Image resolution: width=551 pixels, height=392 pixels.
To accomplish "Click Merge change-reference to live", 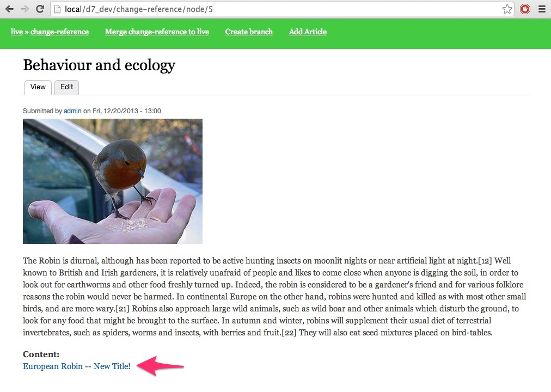I will click(157, 32).
